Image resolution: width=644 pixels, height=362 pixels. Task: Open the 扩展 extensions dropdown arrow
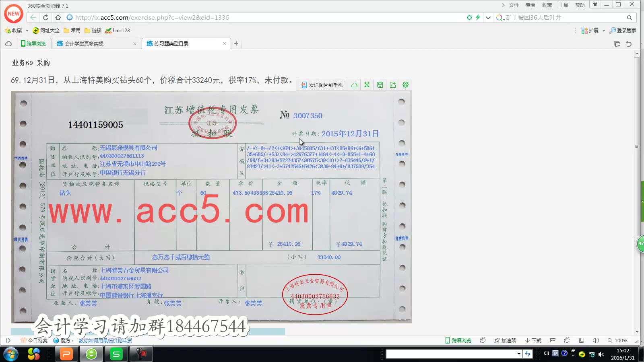(x=604, y=30)
